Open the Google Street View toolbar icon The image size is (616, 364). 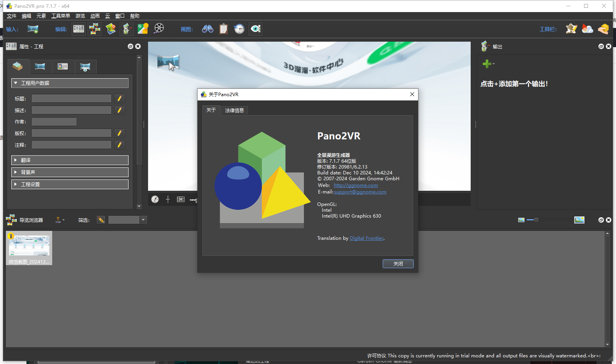[x=143, y=29]
